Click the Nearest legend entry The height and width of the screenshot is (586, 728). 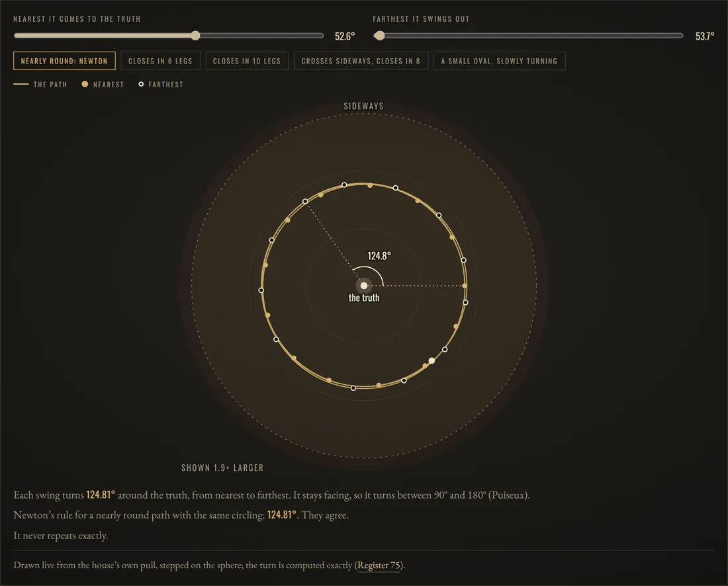click(x=103, y=85)
